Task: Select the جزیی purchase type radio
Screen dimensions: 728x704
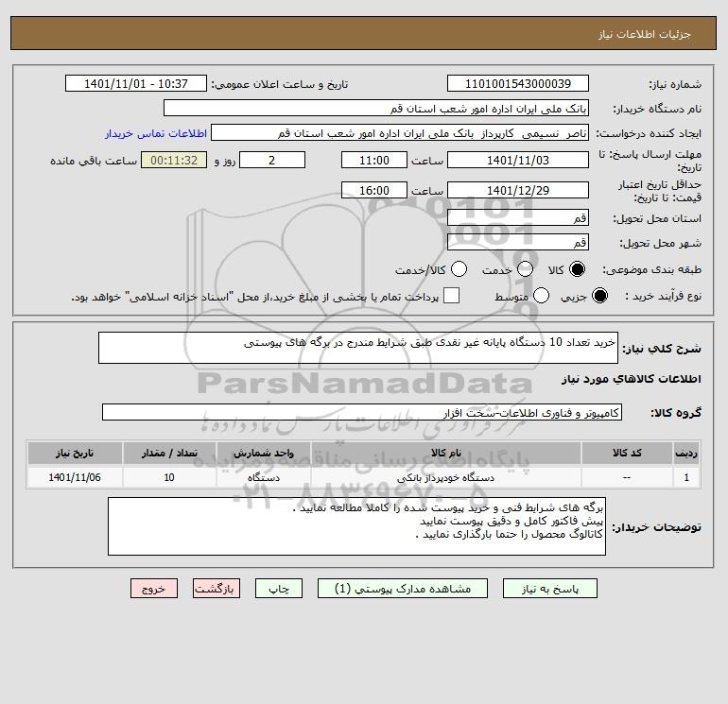Action: pos(599,296)
